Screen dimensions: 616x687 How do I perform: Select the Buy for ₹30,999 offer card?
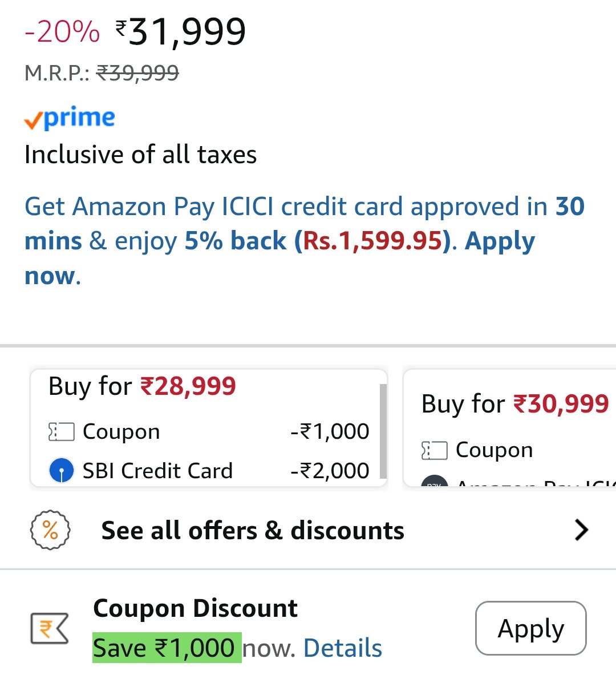click(x=509, y=429)
